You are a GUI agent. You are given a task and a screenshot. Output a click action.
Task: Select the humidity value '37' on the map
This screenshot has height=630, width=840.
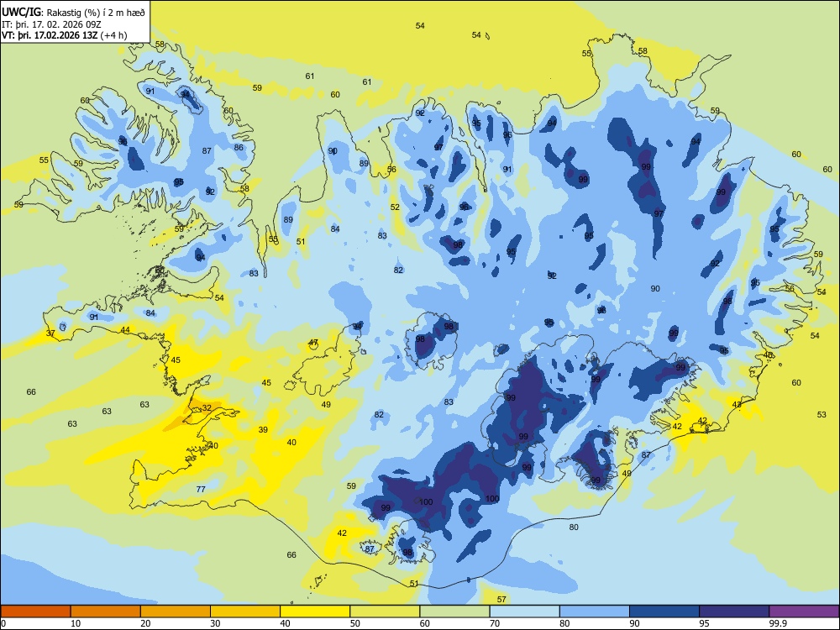50,333
